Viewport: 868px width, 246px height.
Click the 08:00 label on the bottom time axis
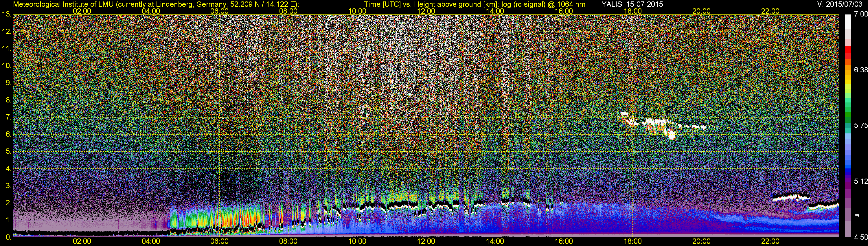coord(288,241)
